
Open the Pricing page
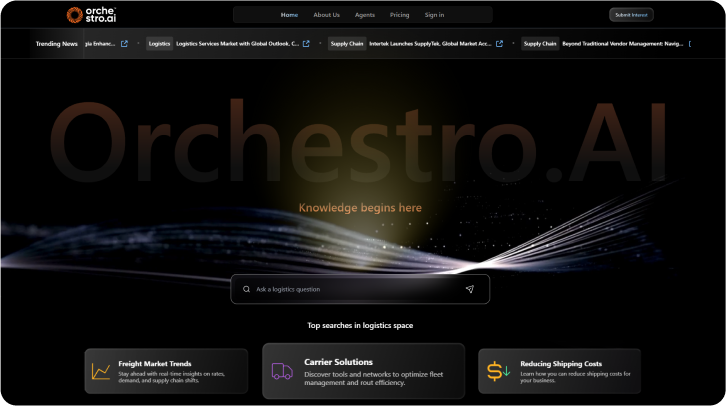[x=400, y=15]
